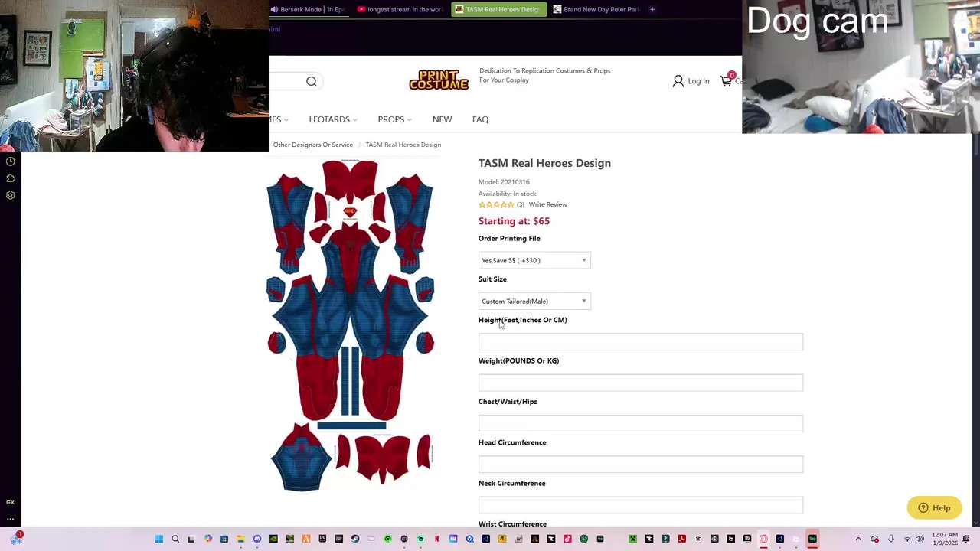980x551 pixels.
Task: Click the Log In user icon
Action: [678, 80]
